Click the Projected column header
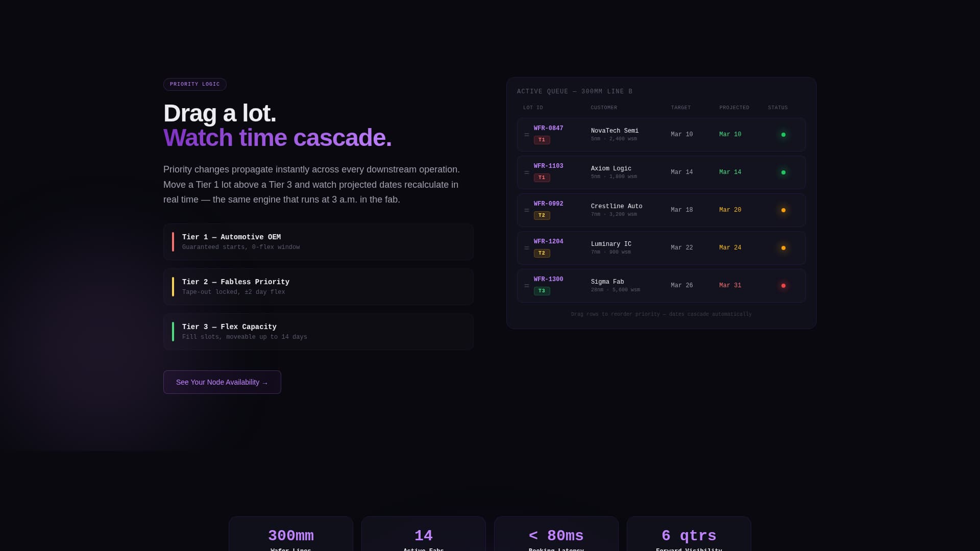The width and height of the screenshot is (980, 551). (x=734, y=108)
